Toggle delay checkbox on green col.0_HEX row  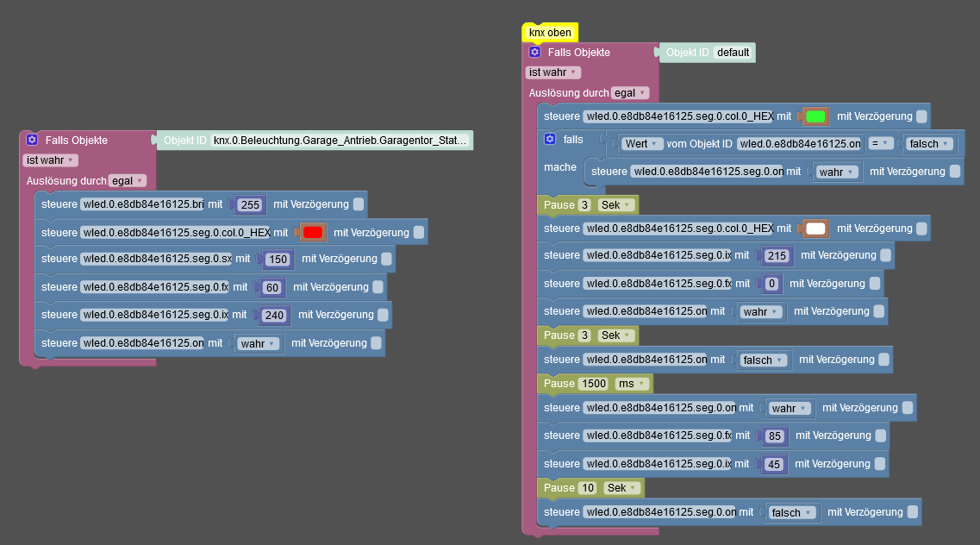(922, 116)
